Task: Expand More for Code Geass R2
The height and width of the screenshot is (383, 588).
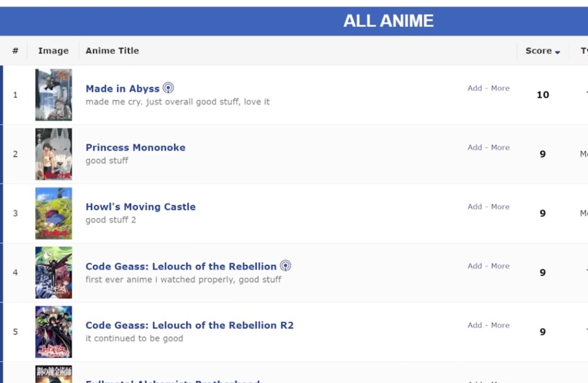Action: 500,325
